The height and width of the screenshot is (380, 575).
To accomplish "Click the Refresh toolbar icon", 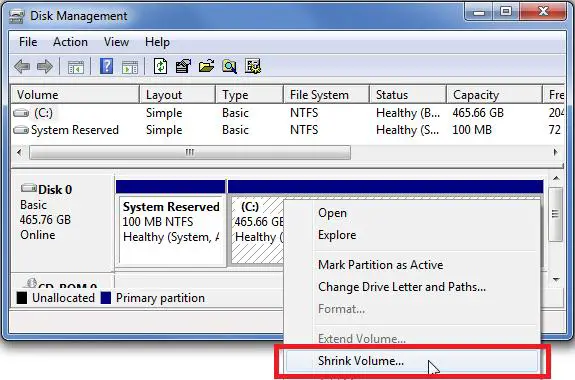I will pyautogui.click(x=160, y=66).
